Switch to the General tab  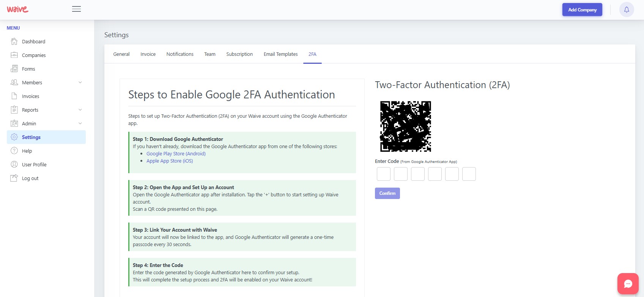(x=121, y=54)
